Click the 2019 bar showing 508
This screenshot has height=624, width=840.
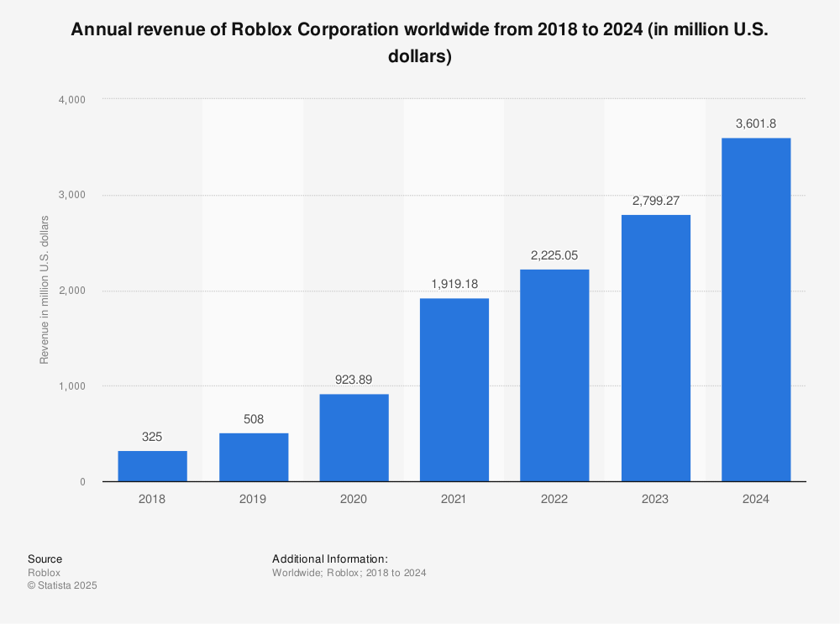click(254, 458)
